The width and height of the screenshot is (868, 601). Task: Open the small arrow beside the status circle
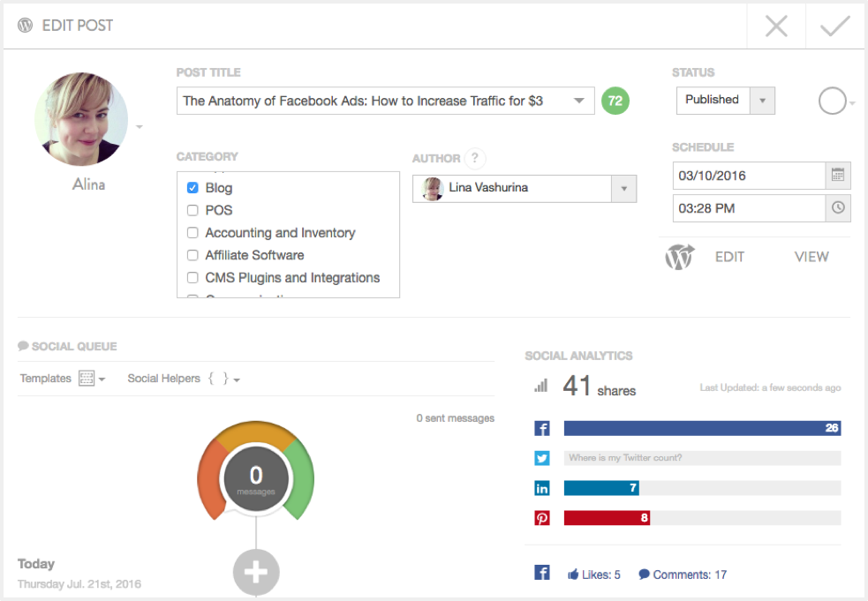pos(852,103)
